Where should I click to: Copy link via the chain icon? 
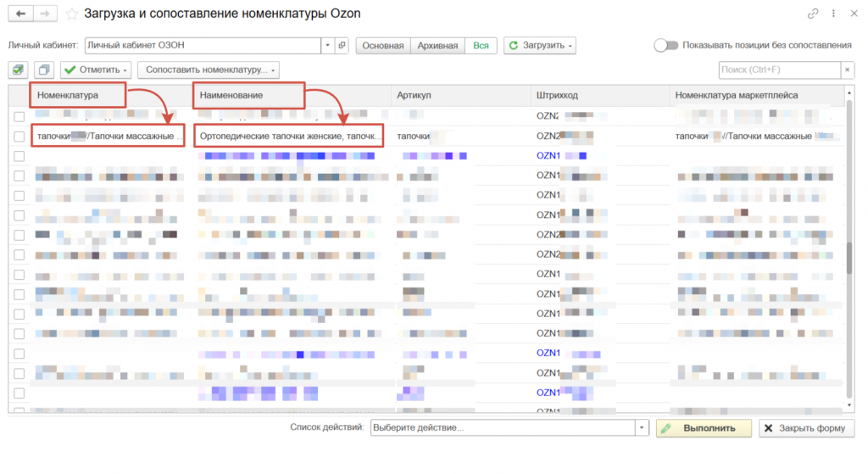pyautogui.click(x=813, y=14)
